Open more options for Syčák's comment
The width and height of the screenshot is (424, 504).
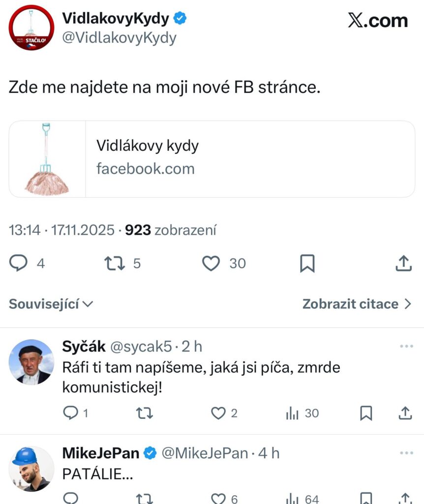pos(406,346)
